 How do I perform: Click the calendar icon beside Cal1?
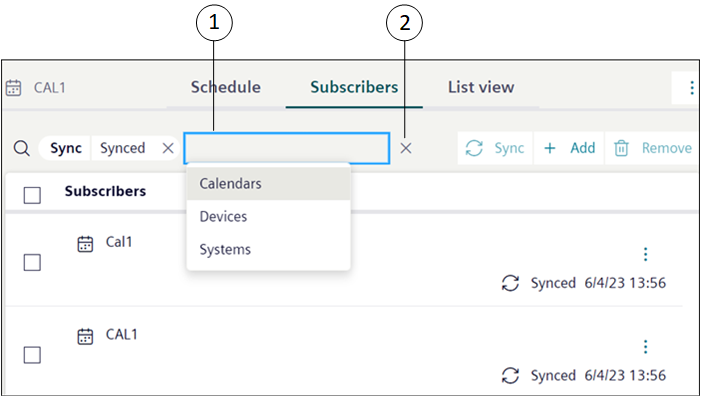click(85, 244)
